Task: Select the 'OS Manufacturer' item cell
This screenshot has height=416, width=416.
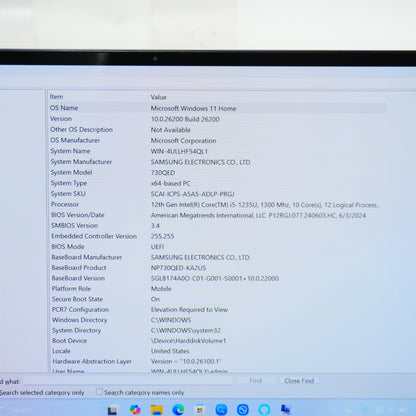Action: tap(75, 140)
